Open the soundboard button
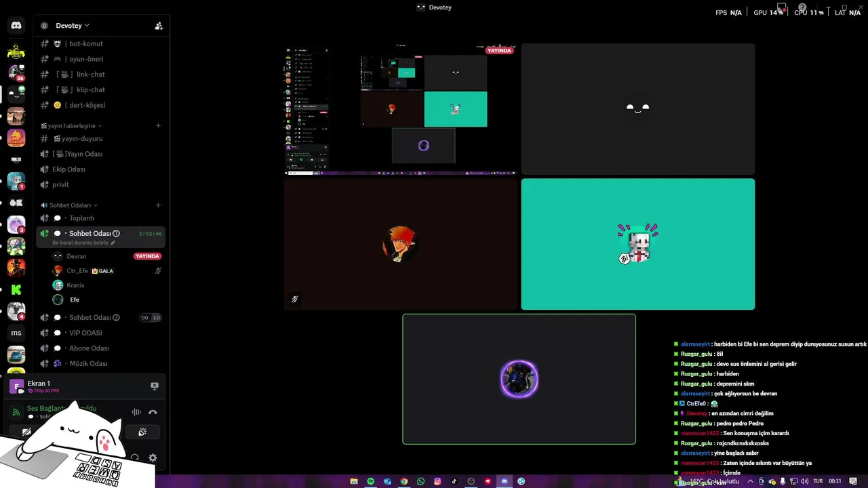The width and height of the screenshot is (868, 488). (142, 432)
